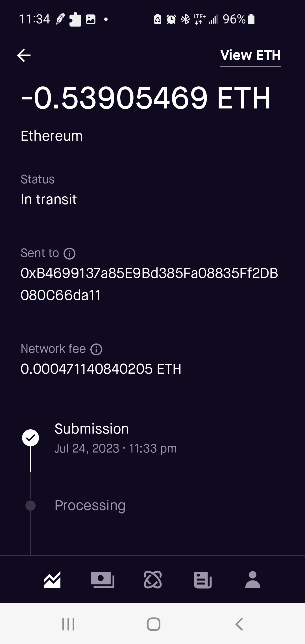Open the account profile icon tab

tap(253, 580)
